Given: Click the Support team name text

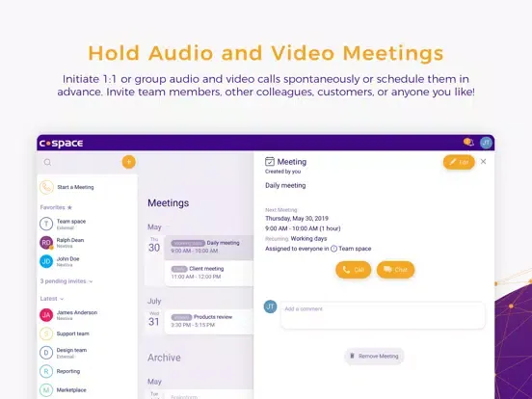Looking at the screenshot, I should 73,333.
